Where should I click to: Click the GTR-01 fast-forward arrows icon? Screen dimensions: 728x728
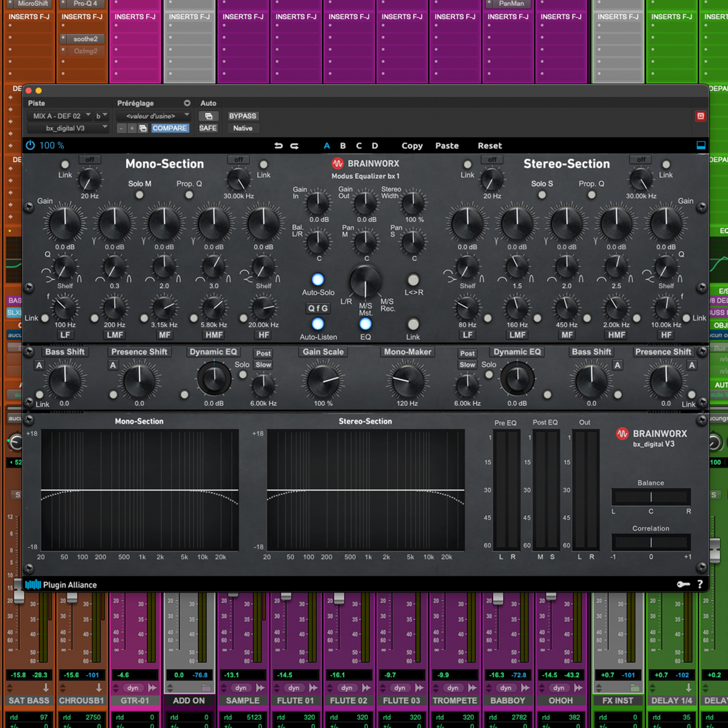click(152, 688)
